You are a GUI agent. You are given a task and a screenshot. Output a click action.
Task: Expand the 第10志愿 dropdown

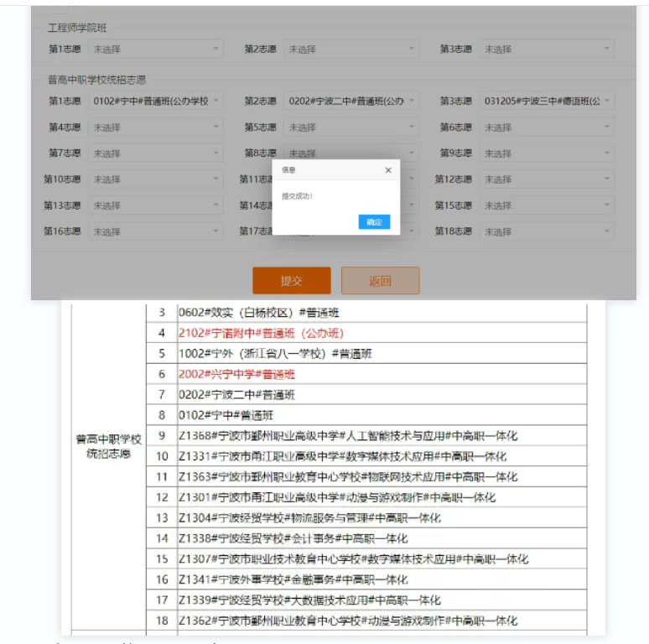click(x=156, y=179)
